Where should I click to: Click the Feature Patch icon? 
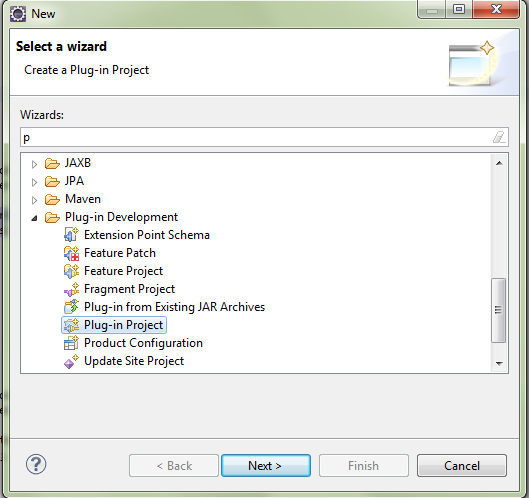pyautogui.click(x=71, y=253)
